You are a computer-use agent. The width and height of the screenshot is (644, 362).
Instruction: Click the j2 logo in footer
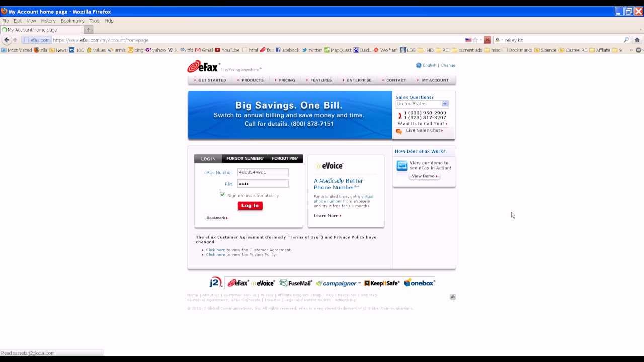pos(216,282)
